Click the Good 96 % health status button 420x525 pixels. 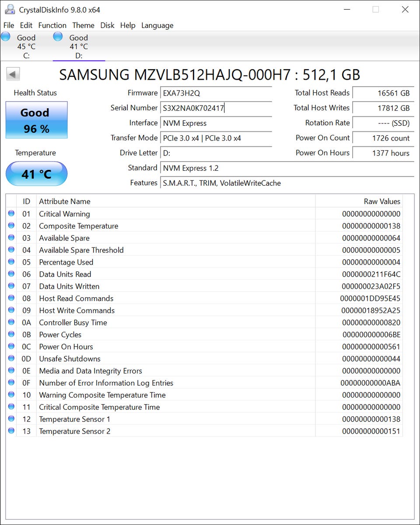pyautogui.click(x=36, y=120)
